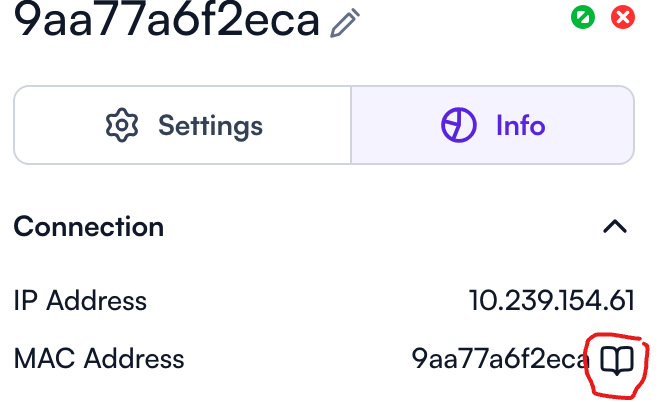Click the device name heading 9aa77a6f2eca
Screen dimensions: 670x402
(x=167, y=20)
